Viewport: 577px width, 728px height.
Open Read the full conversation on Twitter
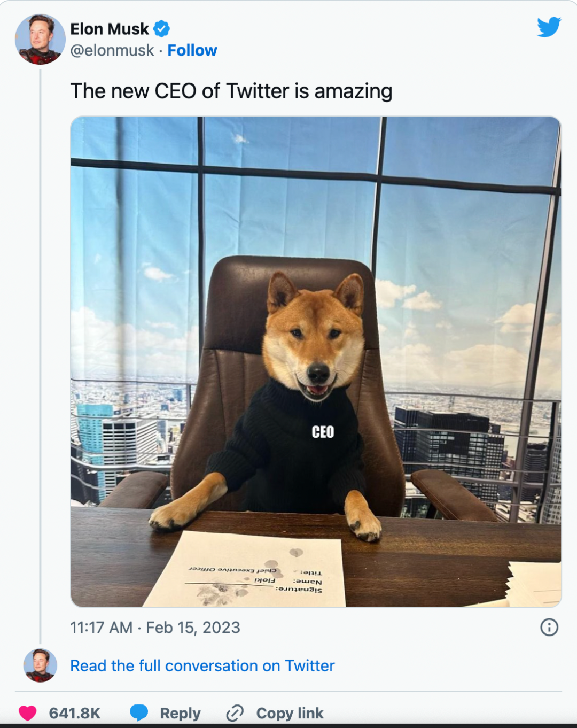coord(202,665)
